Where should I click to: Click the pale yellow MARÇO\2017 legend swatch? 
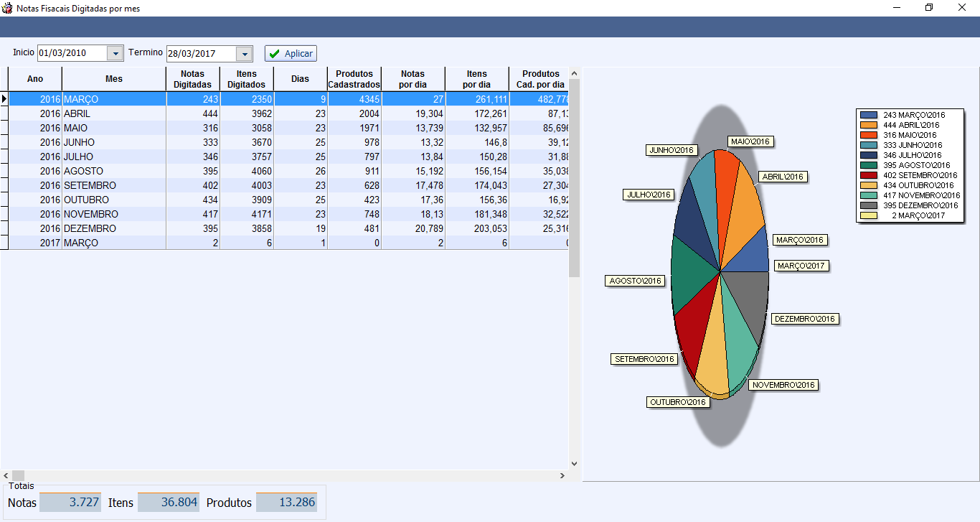(869, 215)
